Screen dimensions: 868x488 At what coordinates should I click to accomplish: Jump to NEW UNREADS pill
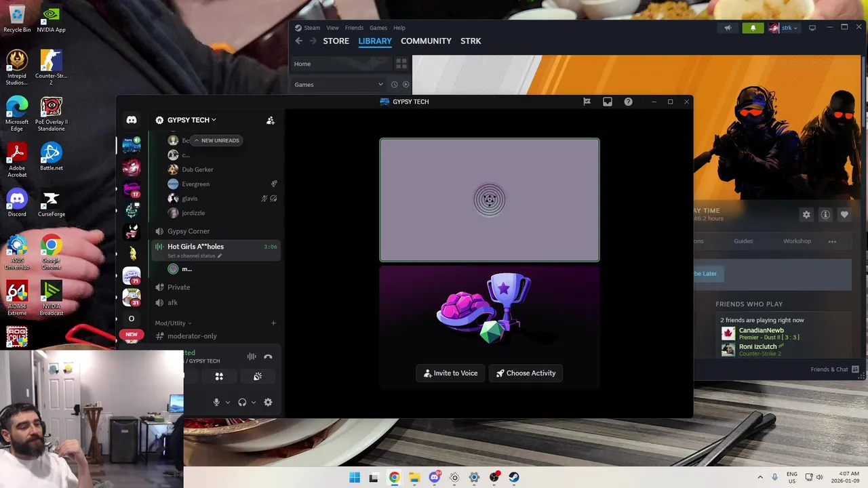pyautogui.click(x=216, y=140)
